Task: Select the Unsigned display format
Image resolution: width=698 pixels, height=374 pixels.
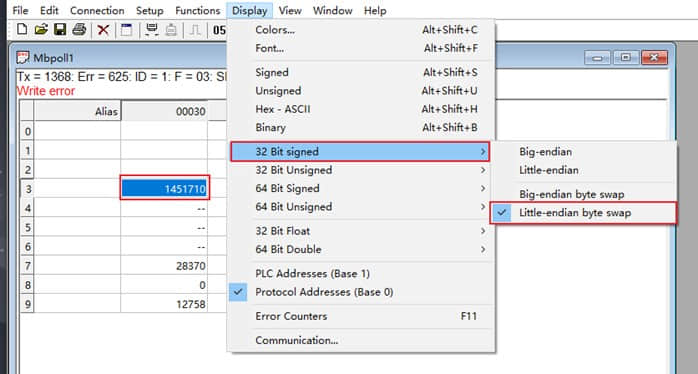Action: point(361,91)
